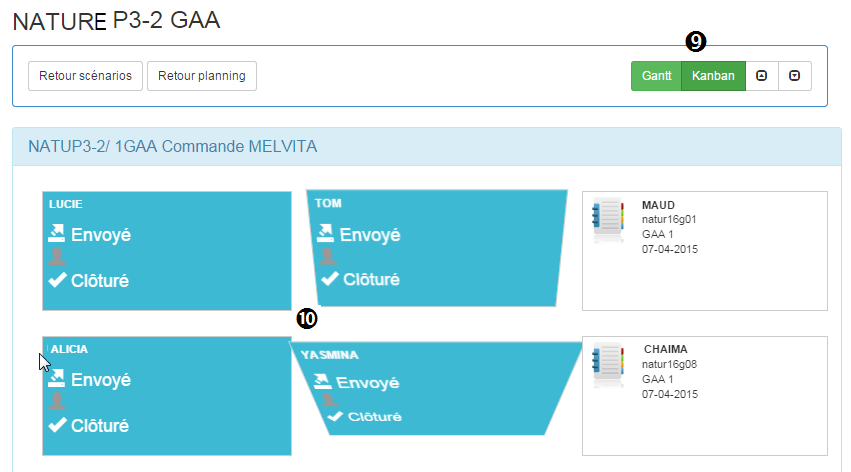This screenshot has height=472, width=851.
Task: Click the expand-all down arrow icon
Action: 795,76
